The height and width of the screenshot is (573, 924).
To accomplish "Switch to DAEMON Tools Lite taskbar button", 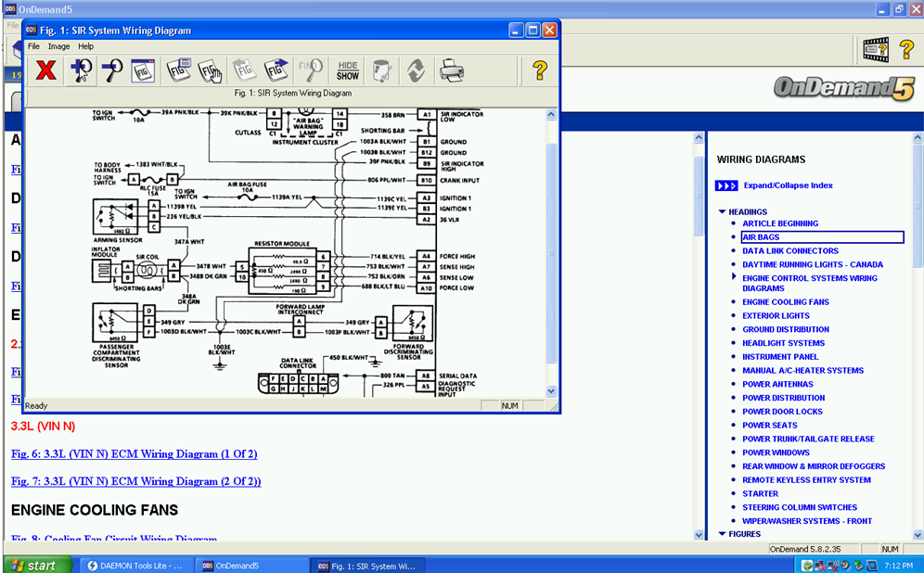I will pyautogui.click(x=135, y=566).
